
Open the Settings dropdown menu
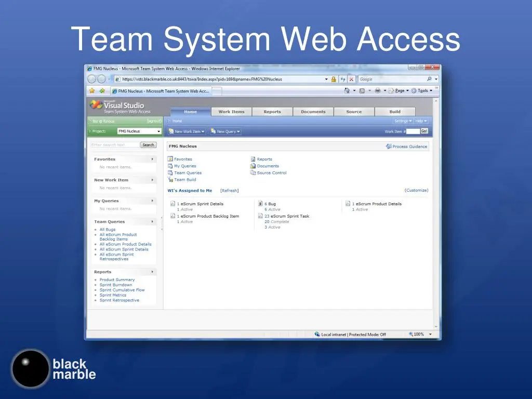point(403,121)
